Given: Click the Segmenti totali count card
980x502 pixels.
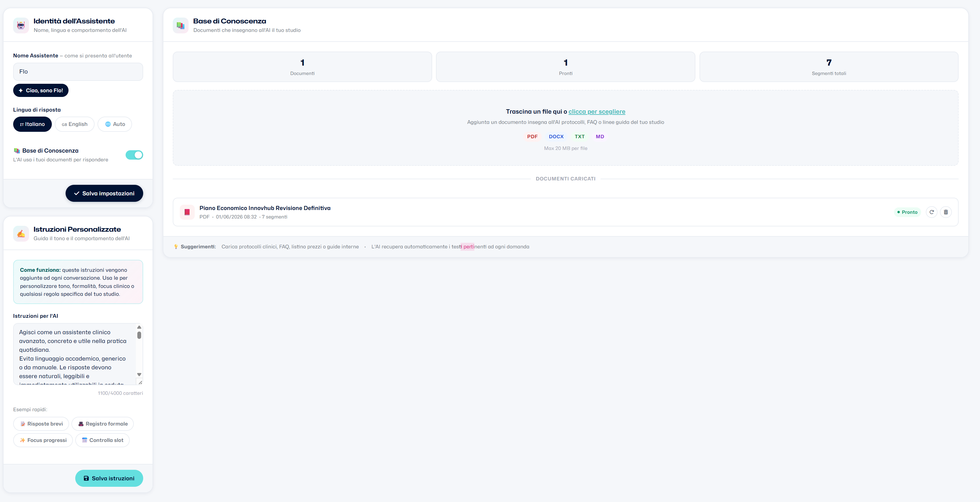Looking at the screenshot, I should (x=829, y=67).
